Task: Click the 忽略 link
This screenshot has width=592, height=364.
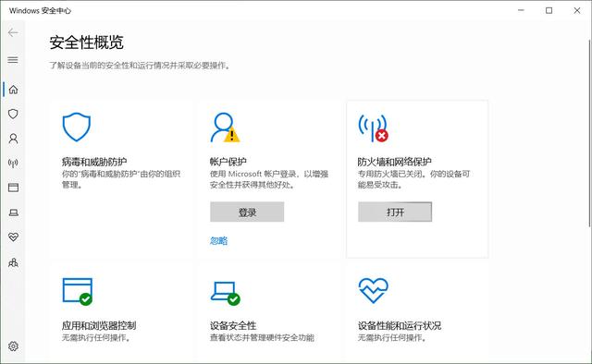Action: pyautogui.click(x=218, y=240)
